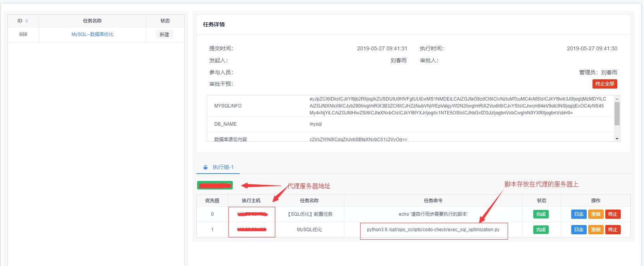The width and height of the screenshot is (644, 266).
Task: Sort the task list by ID
Action: point(27,21)
